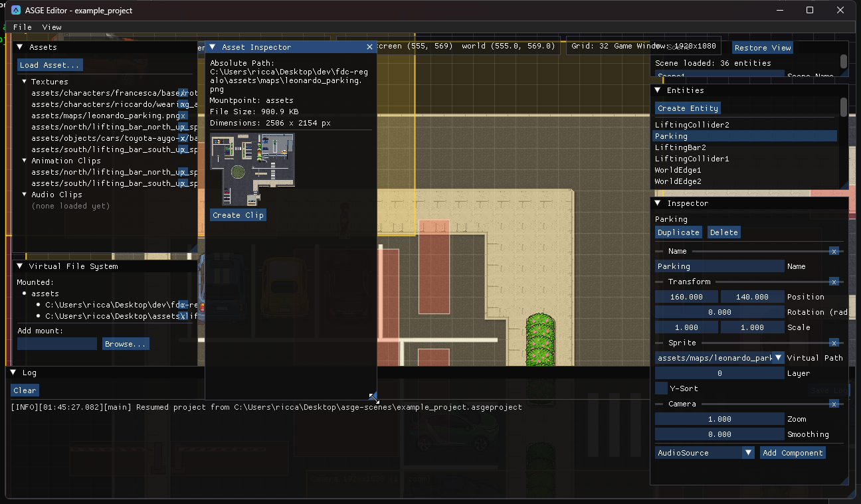Clear the log output
Image resolution: width=861 pixels, height=504 pixels.
tap(25, 390)
